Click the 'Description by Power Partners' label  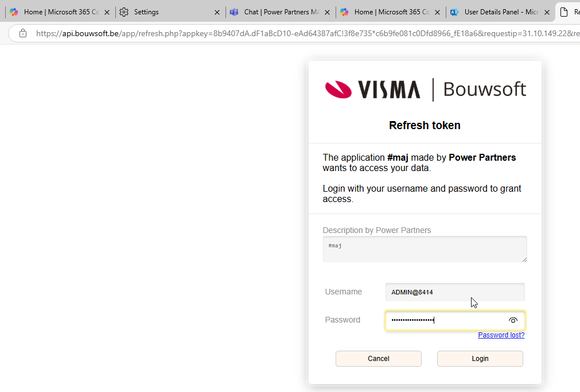coord(376,230)
